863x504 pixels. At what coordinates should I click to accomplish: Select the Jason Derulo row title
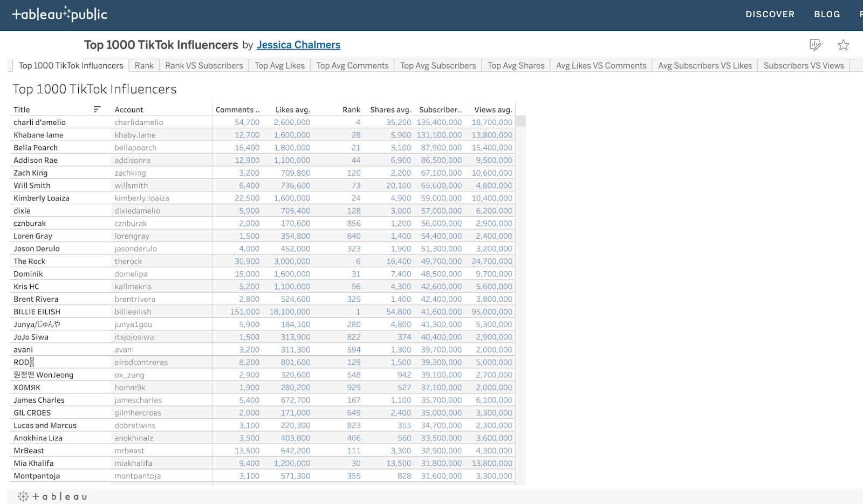click(37, 248)
